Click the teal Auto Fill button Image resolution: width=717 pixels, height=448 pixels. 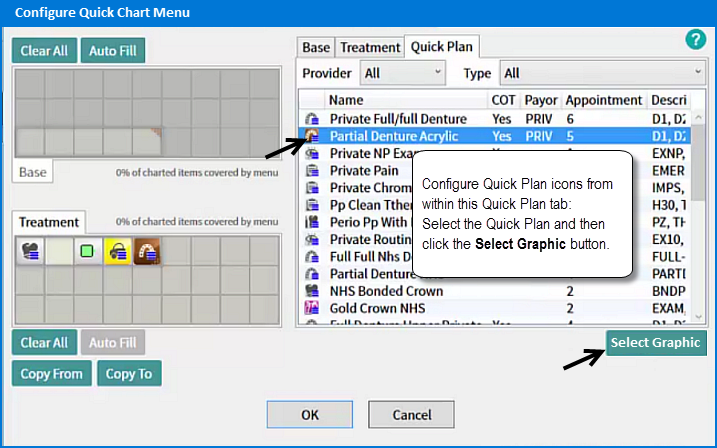[x=113, y=50]
